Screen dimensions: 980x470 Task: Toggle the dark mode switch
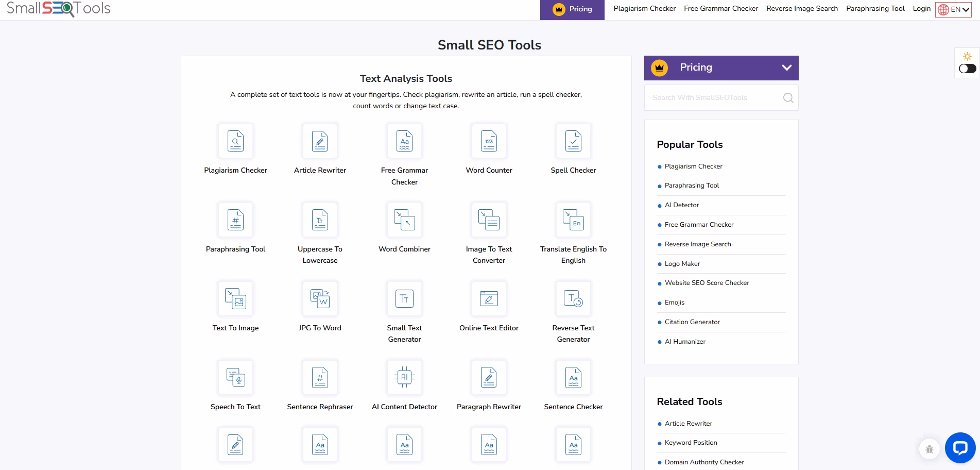967,69
